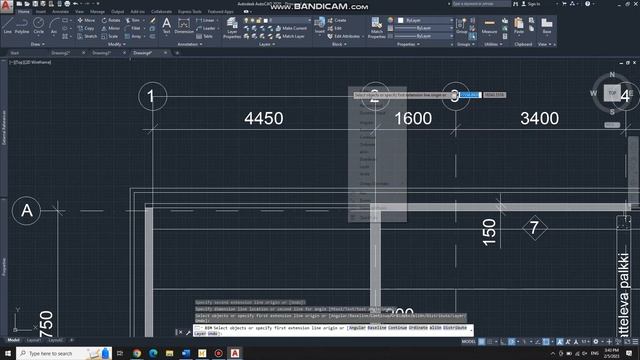
Task: Activate the Mirror command
Action: tap(111, 28)
